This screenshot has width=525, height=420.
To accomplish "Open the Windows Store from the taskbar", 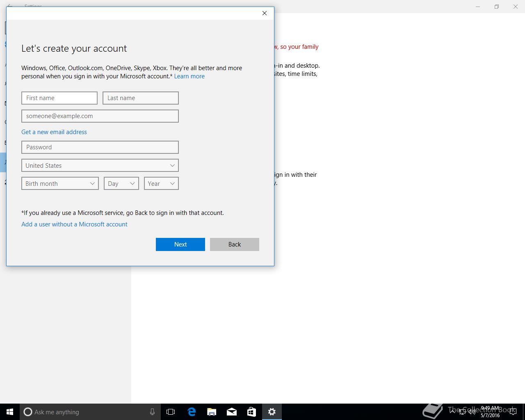I will coord(251,412).
